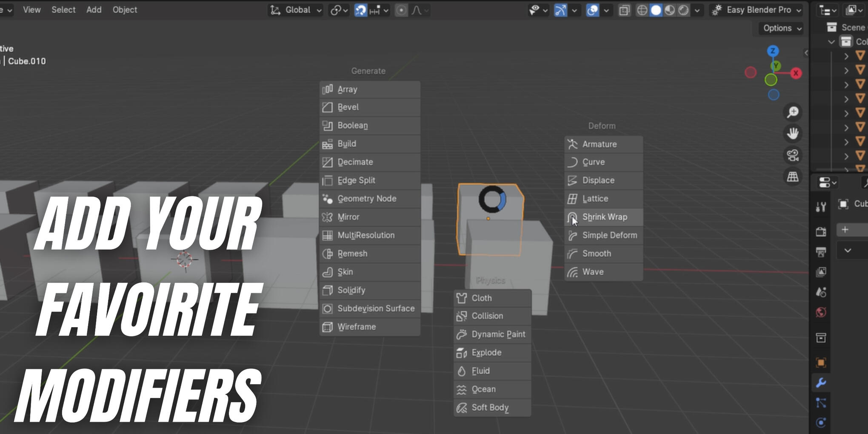This screenshot has width=868, height=434.
Task: Open the Easy Blender Pro dropdown
Action: [757, 10]
